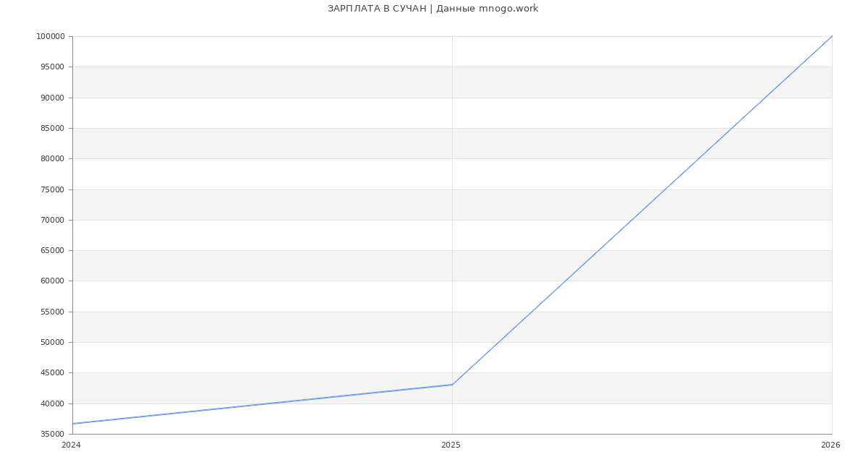Click the 80000 y-axis label
The image size is (868, 470).
point(52,159)
